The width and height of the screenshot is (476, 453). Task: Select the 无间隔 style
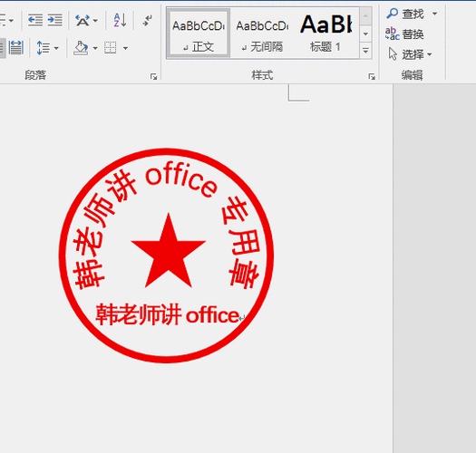(x=262, y=34)
